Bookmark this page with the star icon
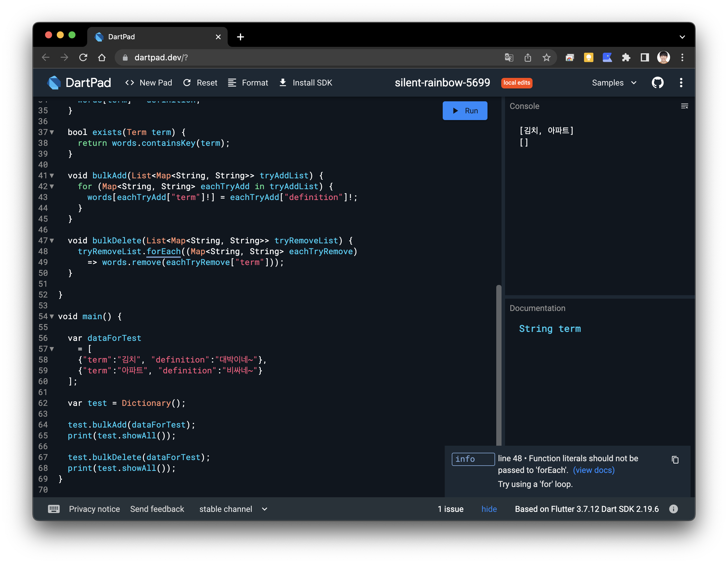Viewport: 728px width, 564px height. [x=546, y=57]
